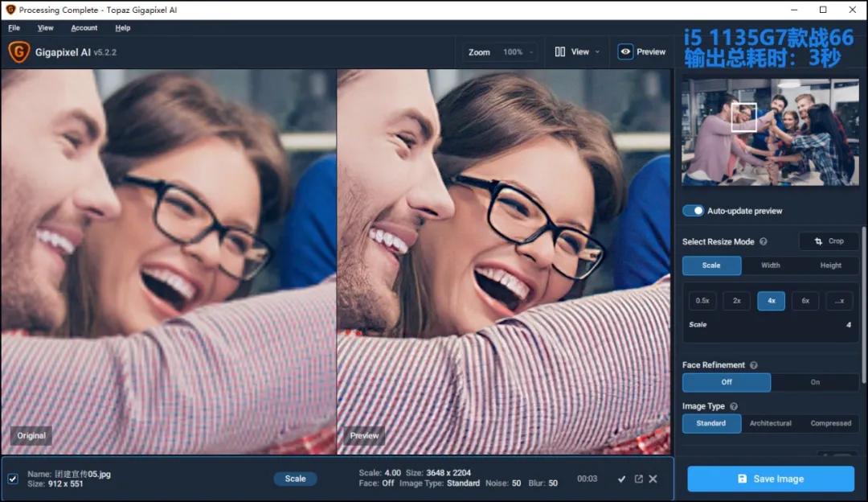
Task: Remove the queued image with the X icon
Action: (x=653, y=479)
